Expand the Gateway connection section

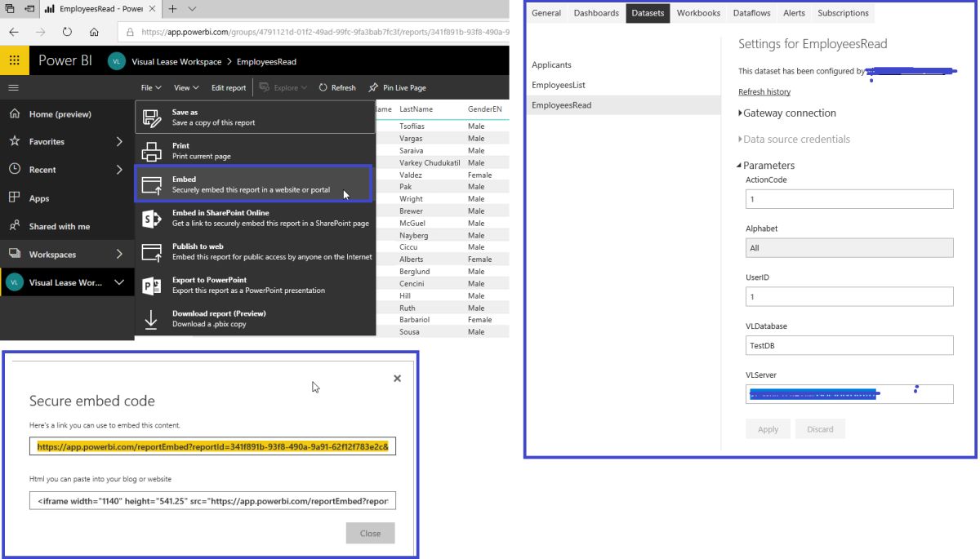(x=787, y=113)
